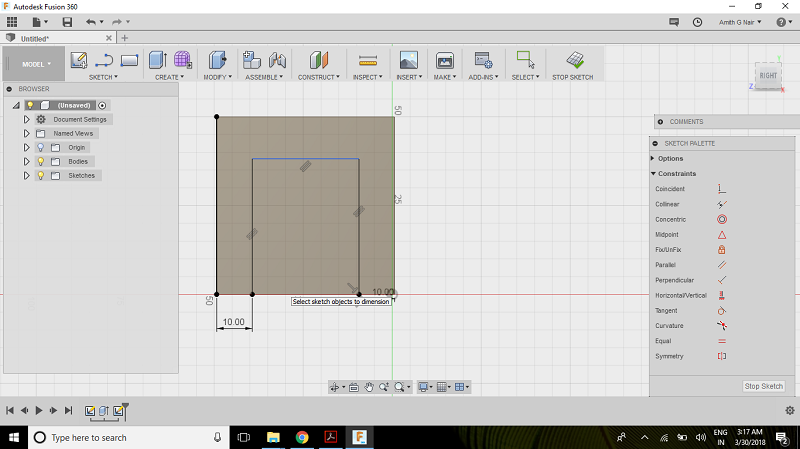800x449 pixels.
Task: Click the RIGHT face of view cube
Action: tap(768, 76)
